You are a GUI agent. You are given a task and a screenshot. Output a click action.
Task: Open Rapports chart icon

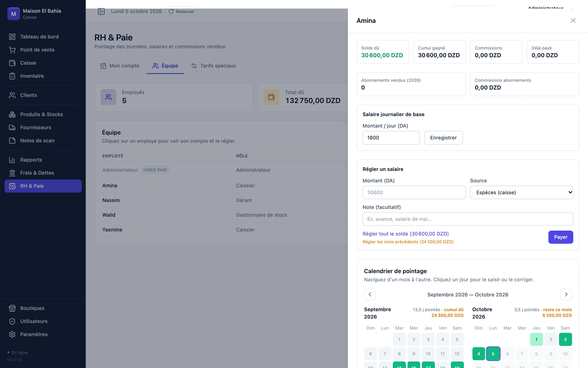12,160
